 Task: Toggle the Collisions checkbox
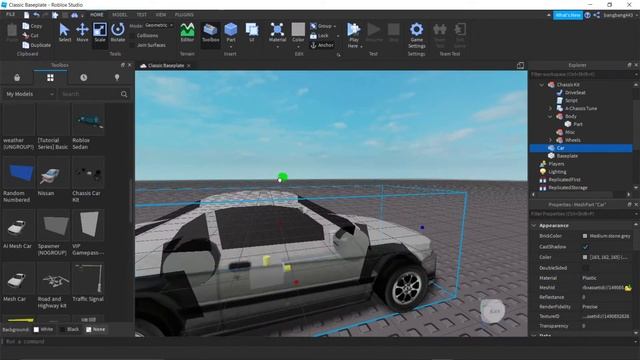(x=132, y=36)
